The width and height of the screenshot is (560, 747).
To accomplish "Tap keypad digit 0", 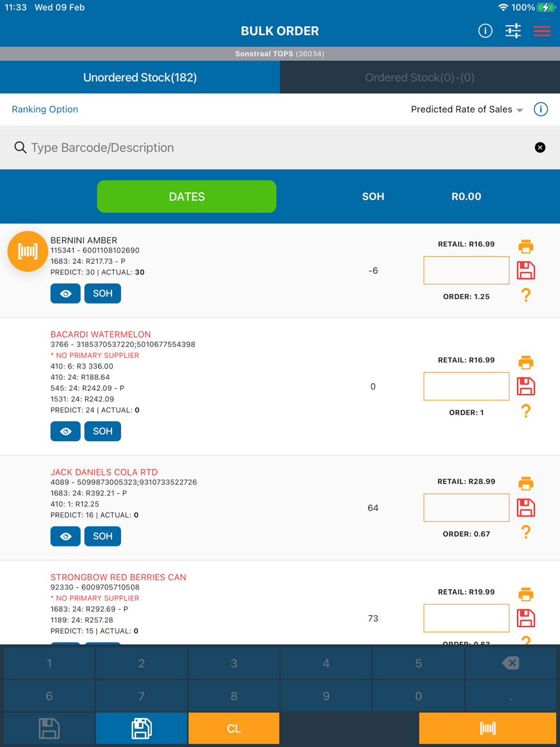I will (x=418, y=696).
